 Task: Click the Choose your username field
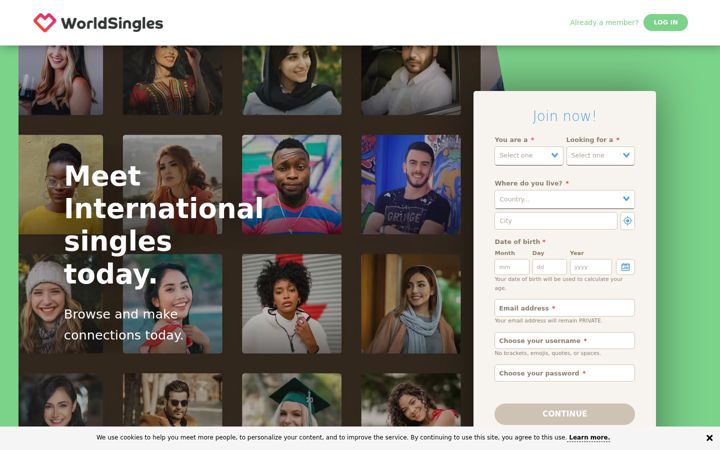click(564, 341)
